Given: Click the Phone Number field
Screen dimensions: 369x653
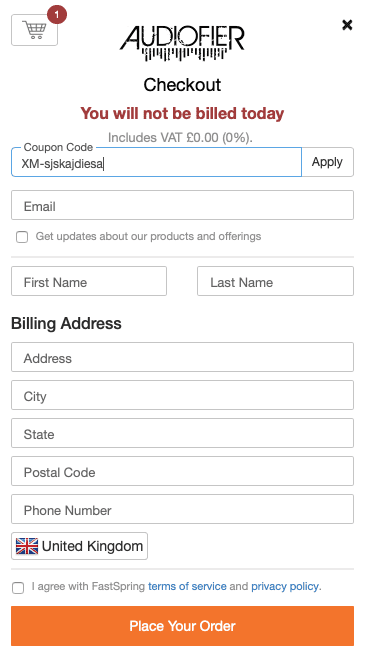Looking at the screenshot, I should (182, 509).
